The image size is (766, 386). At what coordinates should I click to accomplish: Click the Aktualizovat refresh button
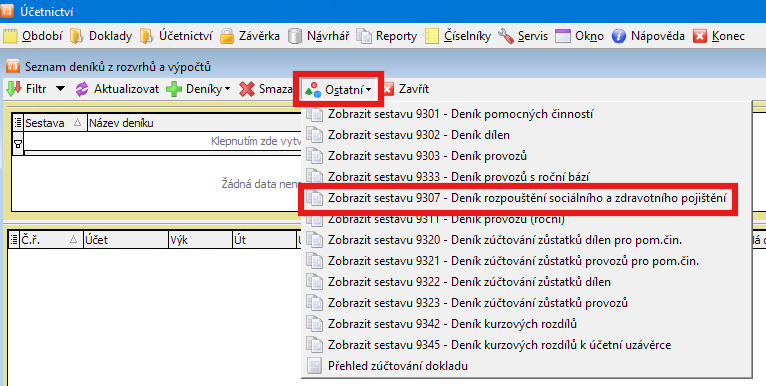coord(117,89)
